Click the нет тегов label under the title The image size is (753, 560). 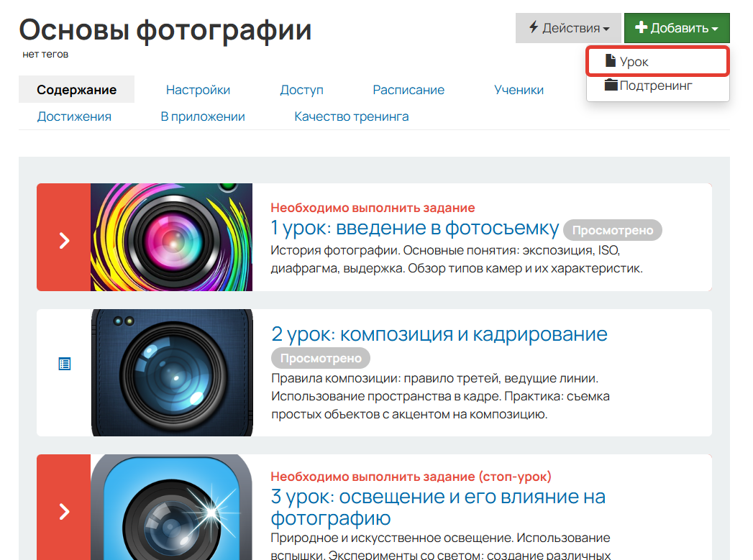point(45,54)
